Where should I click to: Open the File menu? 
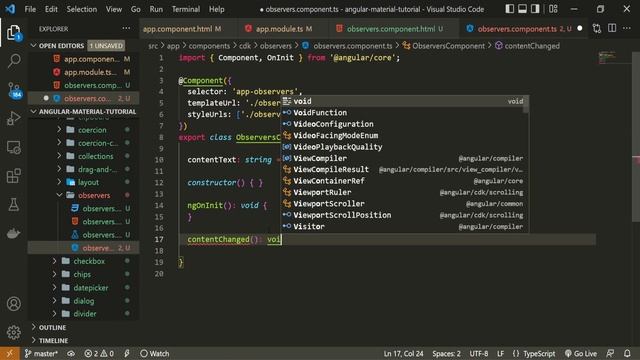(x=30, y=9)
